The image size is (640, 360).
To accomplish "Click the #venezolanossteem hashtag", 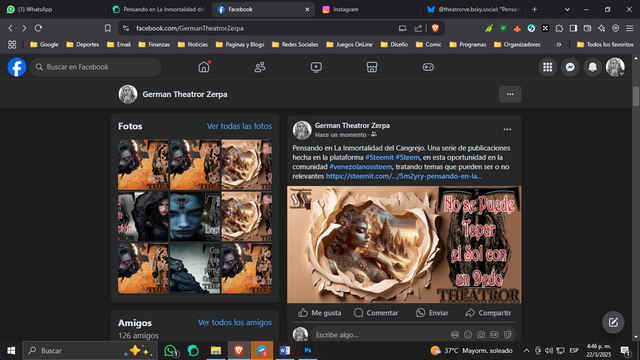I will (360, 167).
